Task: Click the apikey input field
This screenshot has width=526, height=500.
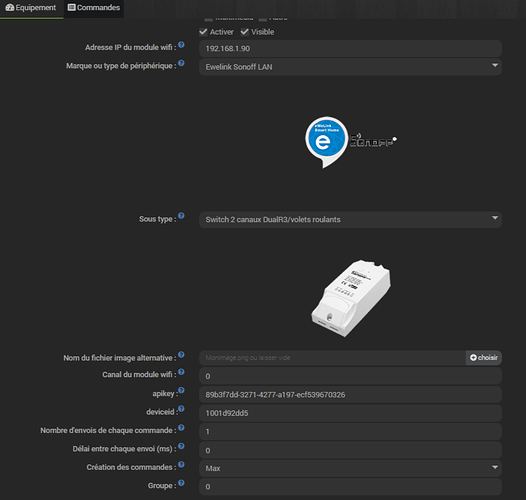Action: (350, 395)
